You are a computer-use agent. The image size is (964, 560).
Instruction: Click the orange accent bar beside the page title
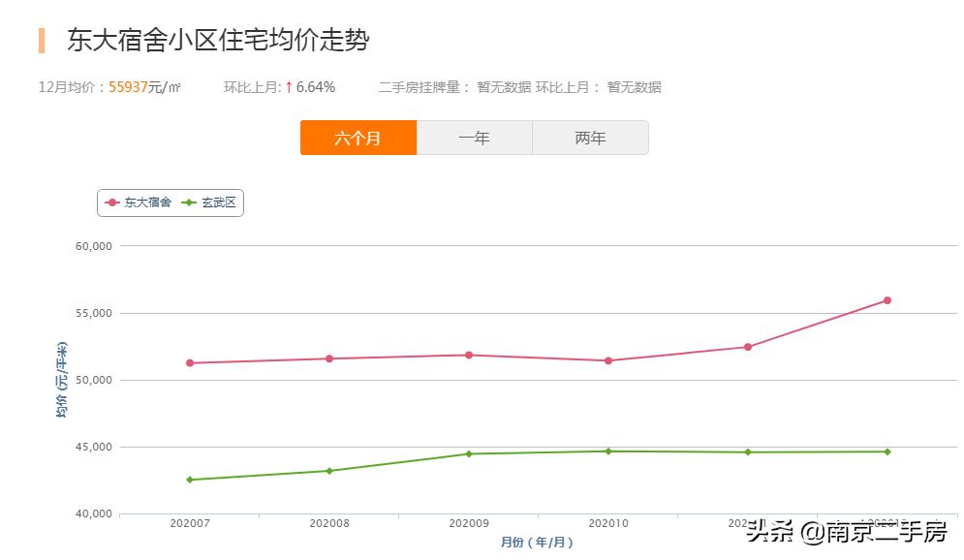click(x=40, y=40)
